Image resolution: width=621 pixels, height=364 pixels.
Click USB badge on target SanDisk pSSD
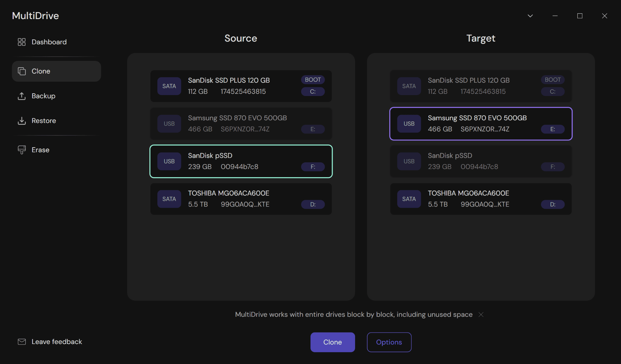(409, 161)
